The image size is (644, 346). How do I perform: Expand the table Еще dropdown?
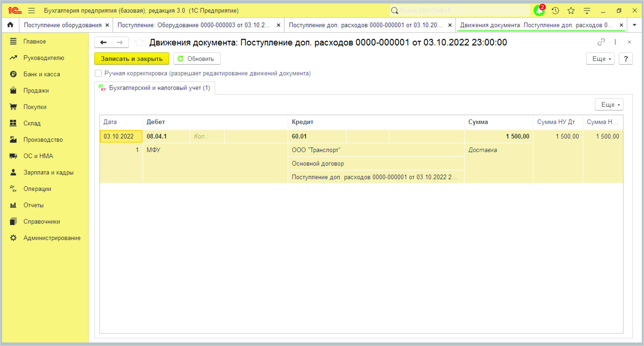(609, 104)
